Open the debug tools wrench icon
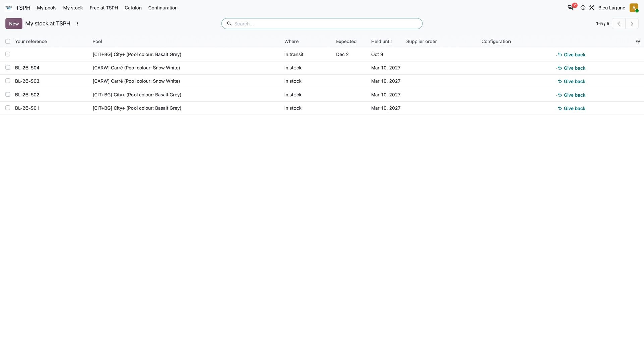The width and height of the screenshot is (644, 362). 592,8
